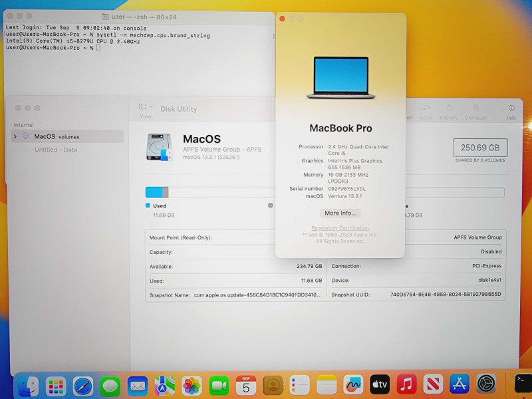
Task: Click macOS 13.3.1 (22E261) version text
Action: [x=211, y=157]
